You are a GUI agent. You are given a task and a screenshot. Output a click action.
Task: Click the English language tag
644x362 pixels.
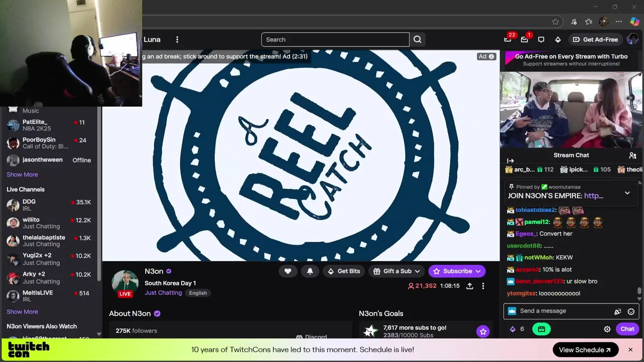pyautogui.click(x=198, y=293)
